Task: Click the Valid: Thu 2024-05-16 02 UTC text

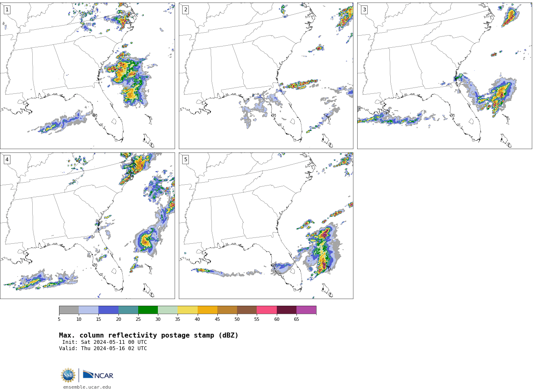Action: pyautogui.click(x=103, y=348)
